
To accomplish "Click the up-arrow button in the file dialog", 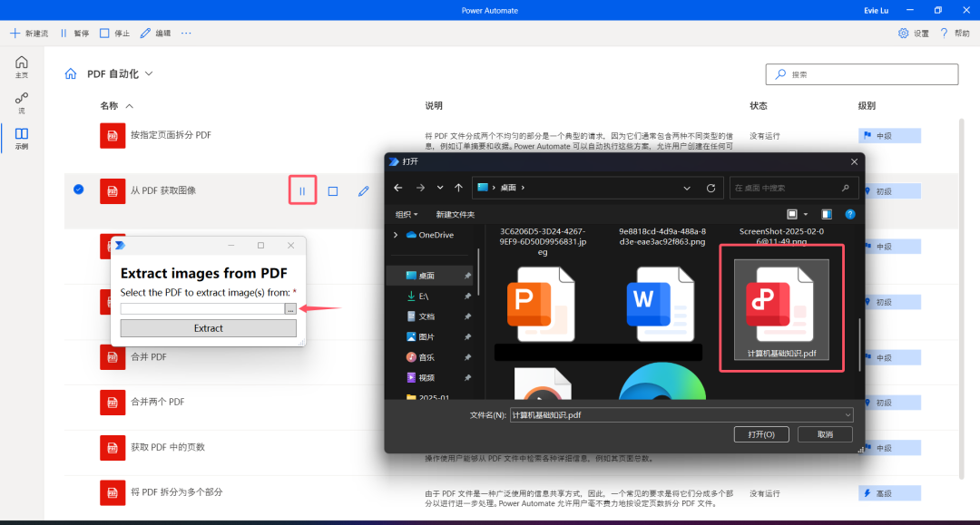I will pos(459,188).
